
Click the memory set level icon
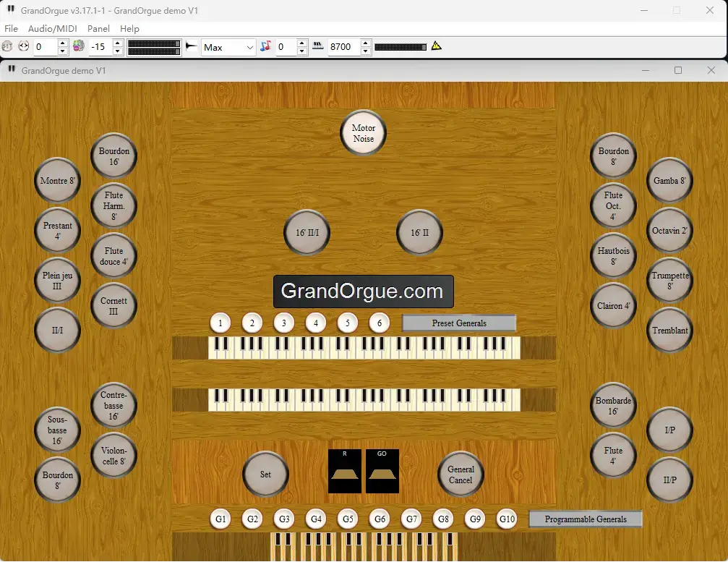click(24, 46)
